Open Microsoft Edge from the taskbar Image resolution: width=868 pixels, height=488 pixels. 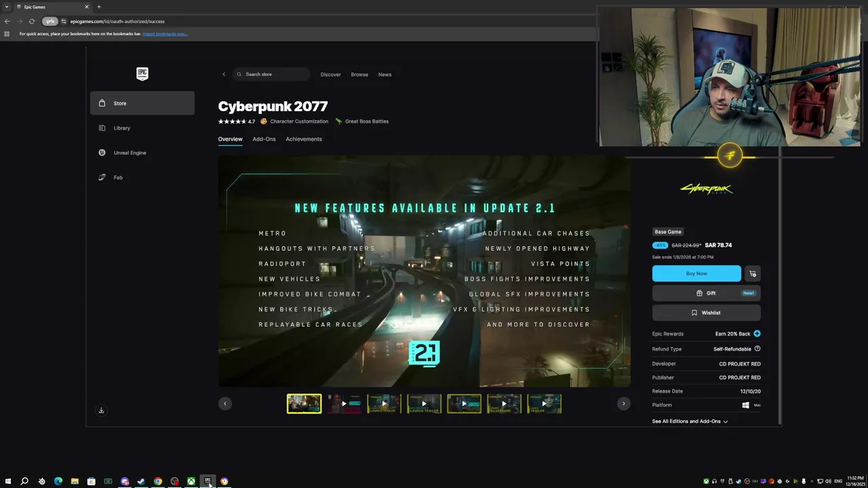click(x=58, y=481)
